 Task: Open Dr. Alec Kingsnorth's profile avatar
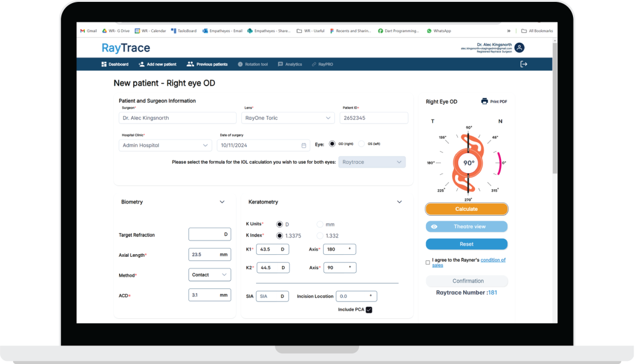(x=519, y=47)
